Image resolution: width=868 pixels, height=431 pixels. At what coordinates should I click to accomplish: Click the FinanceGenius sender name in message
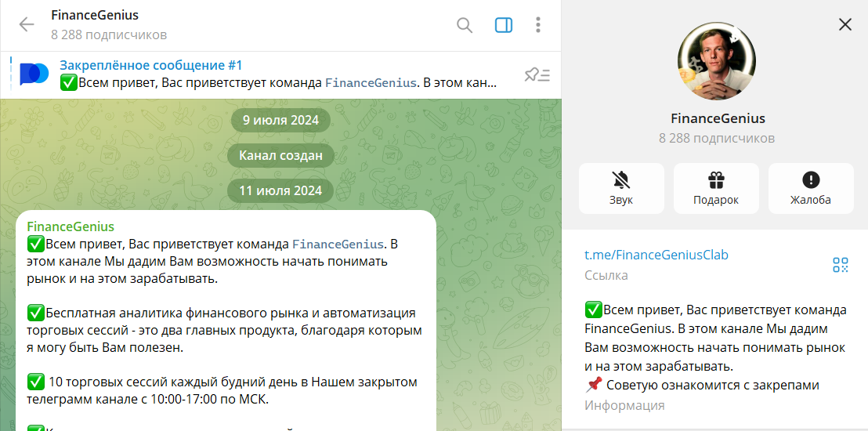tap(71, 226)
